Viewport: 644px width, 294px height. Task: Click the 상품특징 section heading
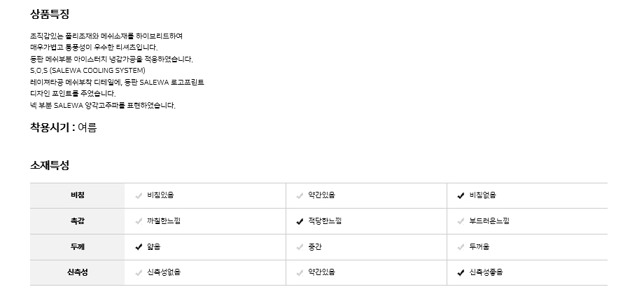(50, 14)
